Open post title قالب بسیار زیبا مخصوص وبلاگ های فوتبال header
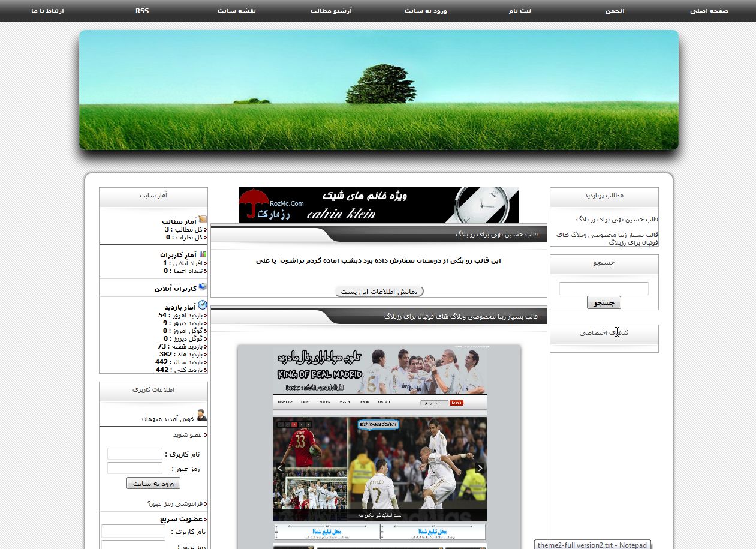 [x=462, y=316]
